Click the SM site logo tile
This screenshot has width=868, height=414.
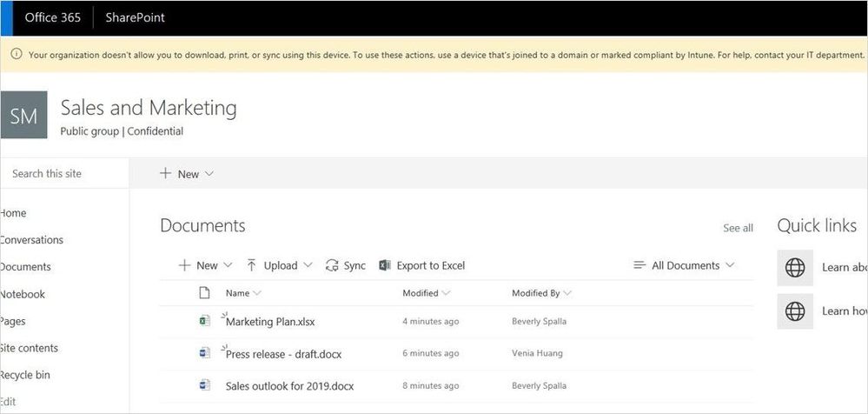tap(23, 116)
